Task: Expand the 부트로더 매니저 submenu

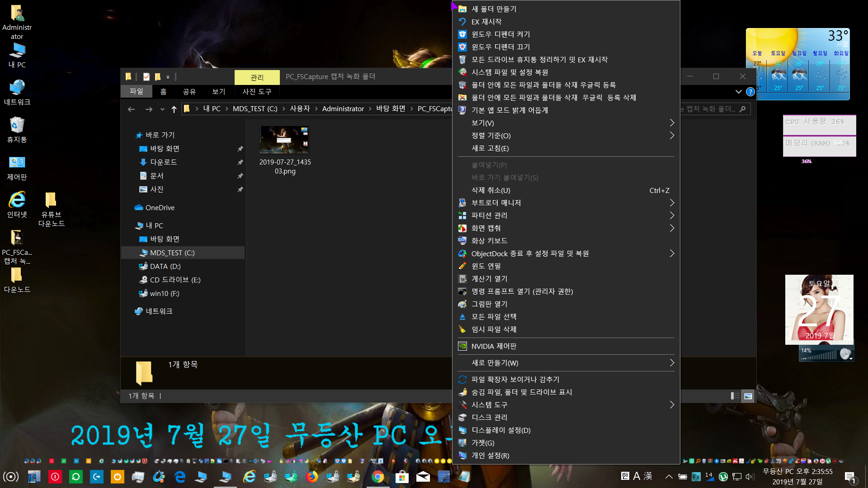Action: coord(566,203)
